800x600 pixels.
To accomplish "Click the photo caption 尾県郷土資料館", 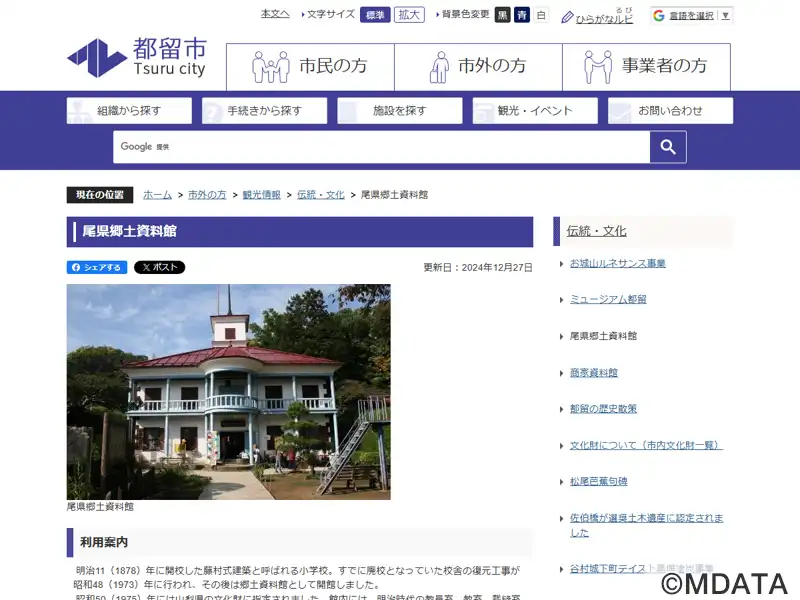I will 100,507.
